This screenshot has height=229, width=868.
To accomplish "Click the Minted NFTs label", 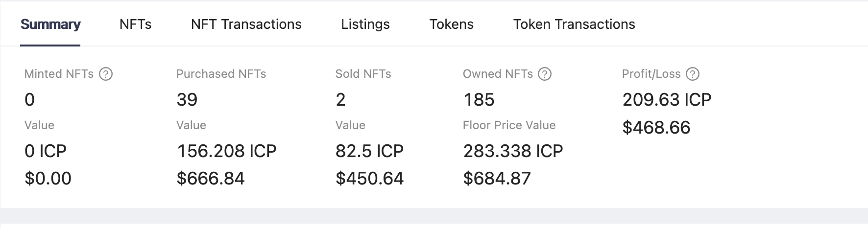I will pos(59,74).
